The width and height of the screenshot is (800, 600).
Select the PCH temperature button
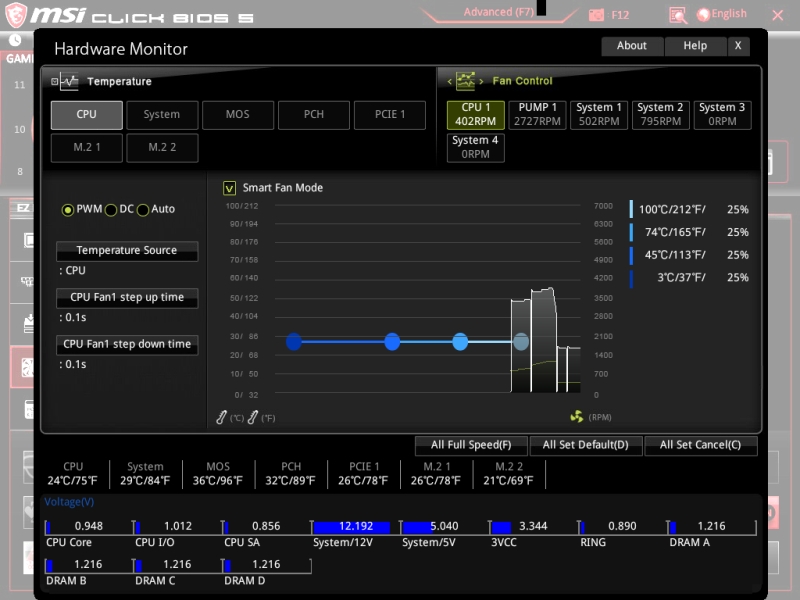point(314,115)
